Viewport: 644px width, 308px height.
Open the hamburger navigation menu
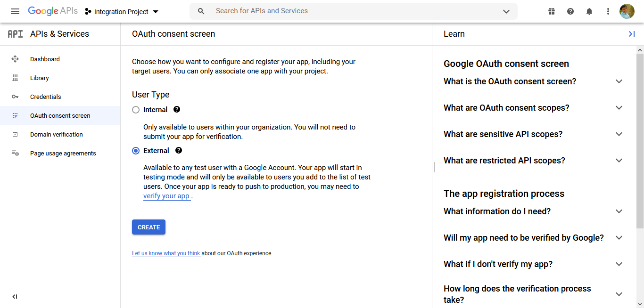point(15,11)
